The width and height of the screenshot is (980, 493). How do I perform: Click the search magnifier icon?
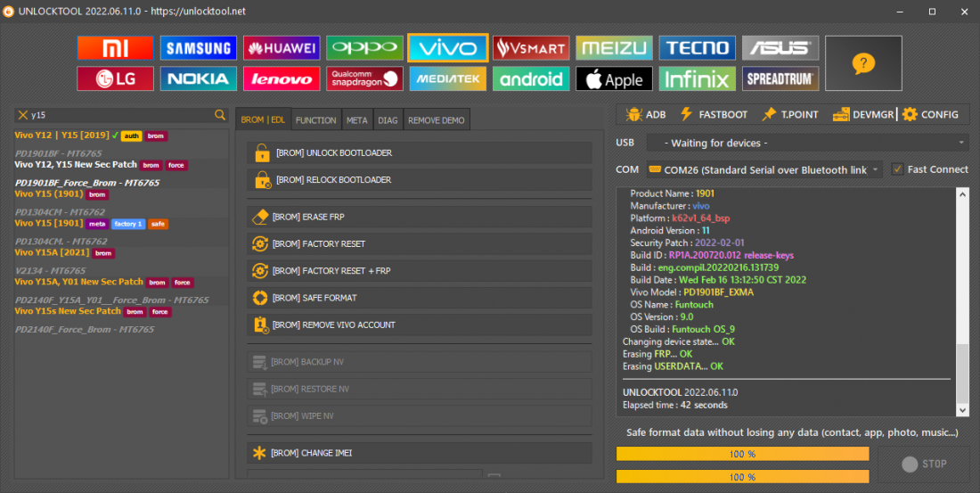(220, 114)
